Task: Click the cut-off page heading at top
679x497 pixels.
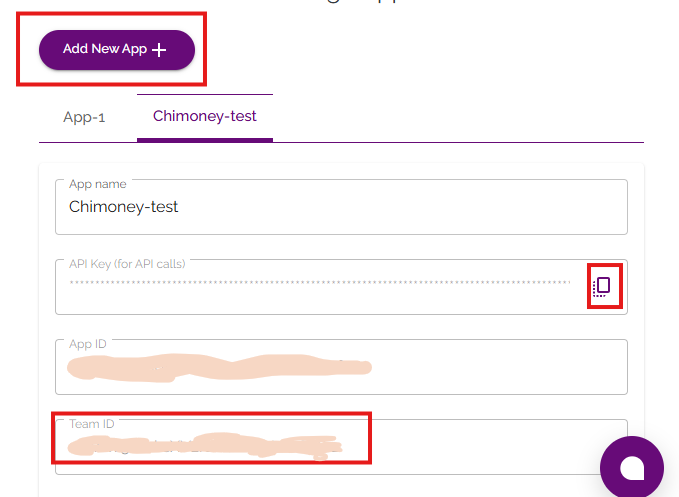Action: point(340,4)
